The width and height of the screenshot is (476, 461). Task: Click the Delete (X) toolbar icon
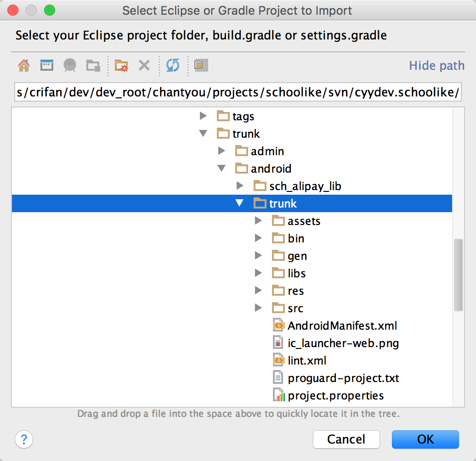pos(144,65)
